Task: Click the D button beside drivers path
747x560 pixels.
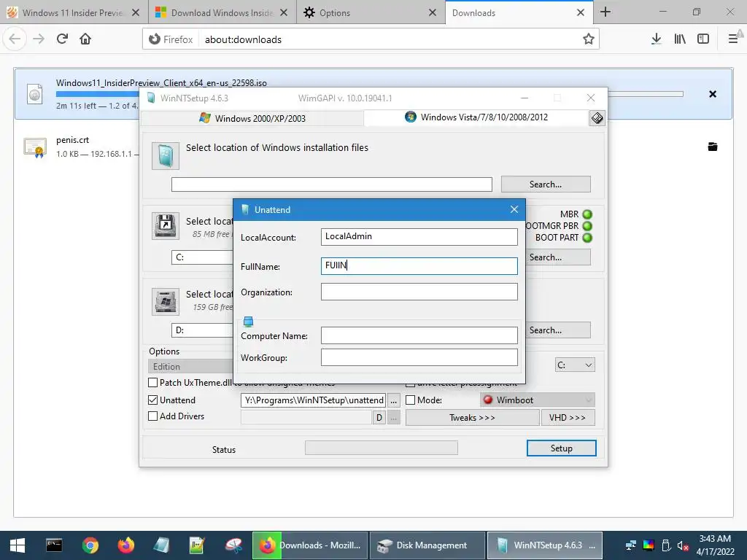Action: [x=379, y=418]
